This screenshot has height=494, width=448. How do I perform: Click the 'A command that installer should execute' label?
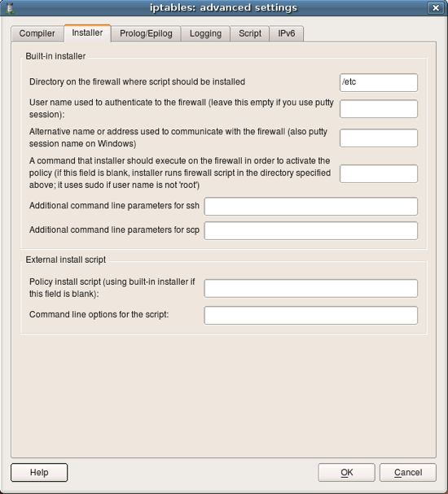click(180, 173)
